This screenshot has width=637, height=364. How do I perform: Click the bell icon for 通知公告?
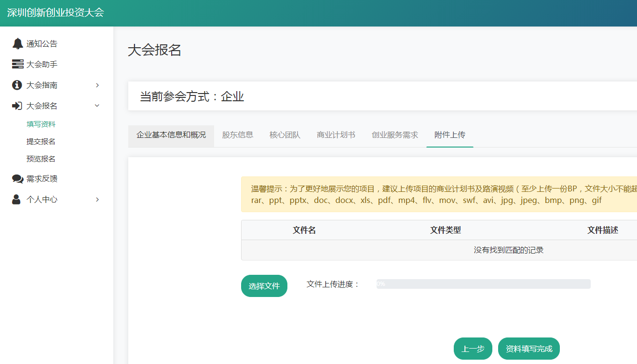coord(18,44)
